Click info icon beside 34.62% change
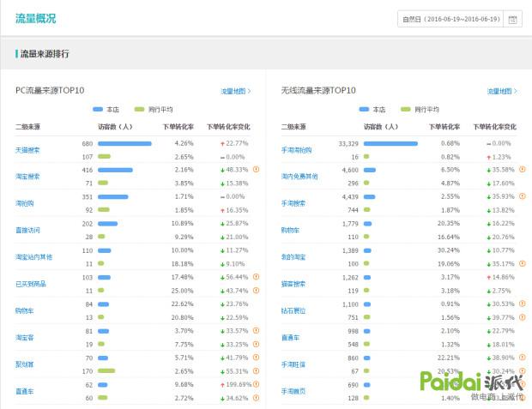532x409 pixels. 257,398
